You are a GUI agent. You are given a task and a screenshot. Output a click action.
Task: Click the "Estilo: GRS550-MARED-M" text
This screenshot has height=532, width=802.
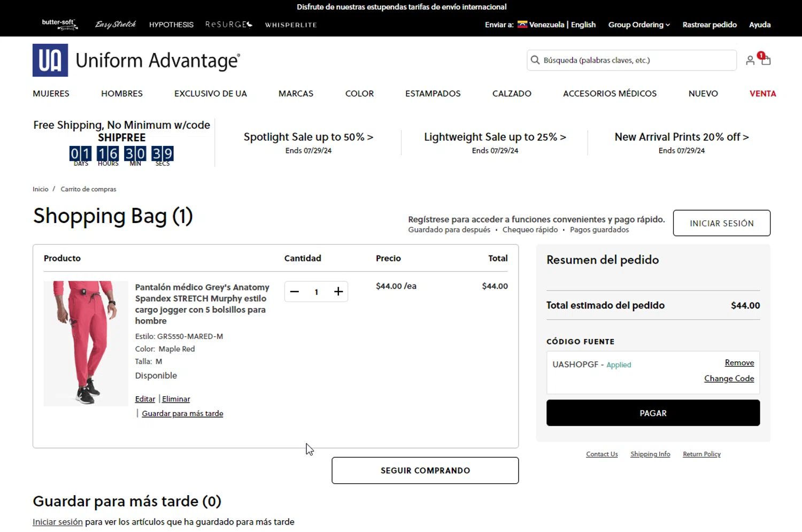click(179, 336)
